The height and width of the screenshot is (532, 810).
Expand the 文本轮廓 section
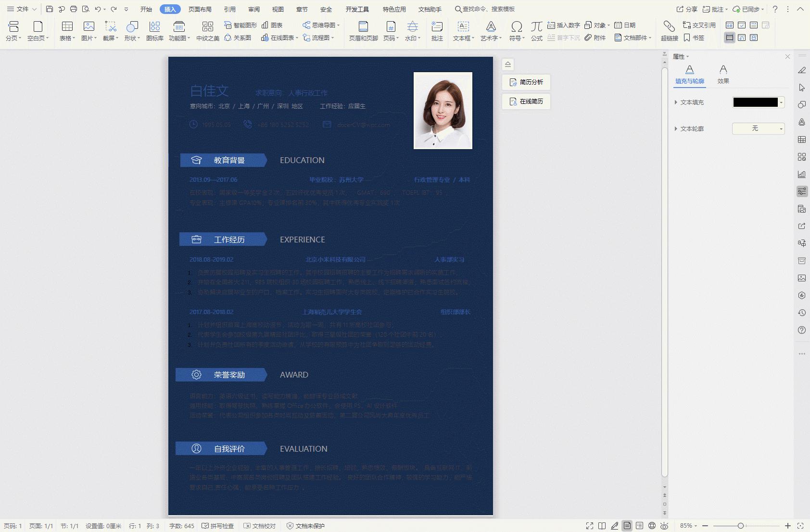pos(676,129)
